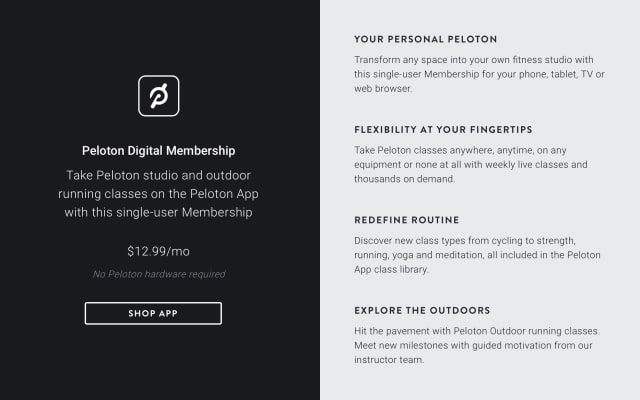Click the $12.99/mo price text
Viewport: 640px width, 400px height.
[158, 251]
